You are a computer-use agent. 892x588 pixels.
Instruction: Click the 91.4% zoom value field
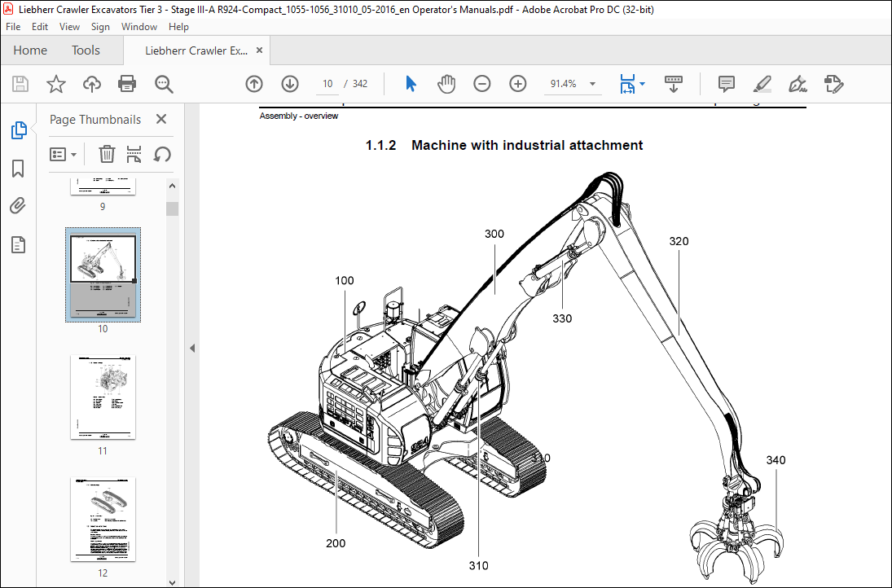(x=563, y=84)
